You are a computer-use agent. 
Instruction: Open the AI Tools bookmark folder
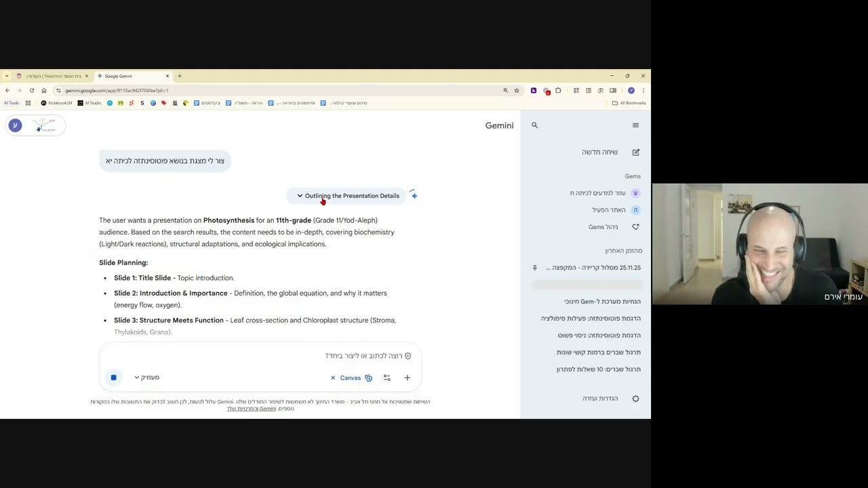12,103
